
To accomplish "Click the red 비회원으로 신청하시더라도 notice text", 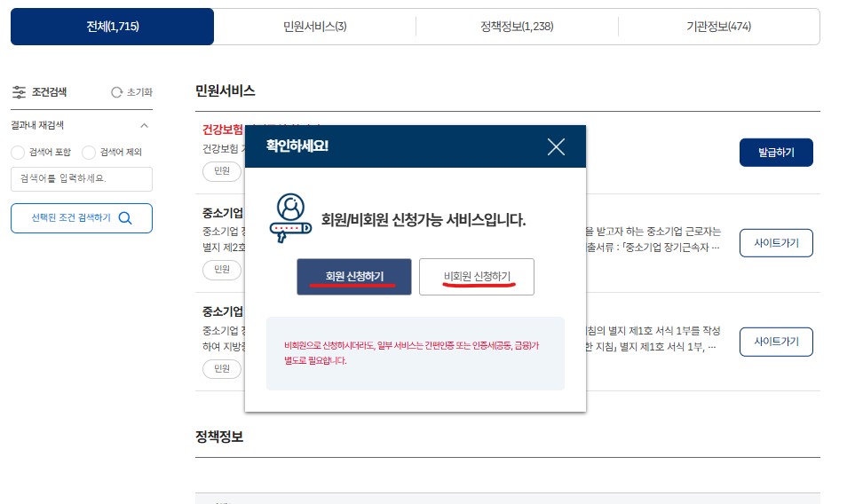I will pyautogui.click(x=412, y=352).
